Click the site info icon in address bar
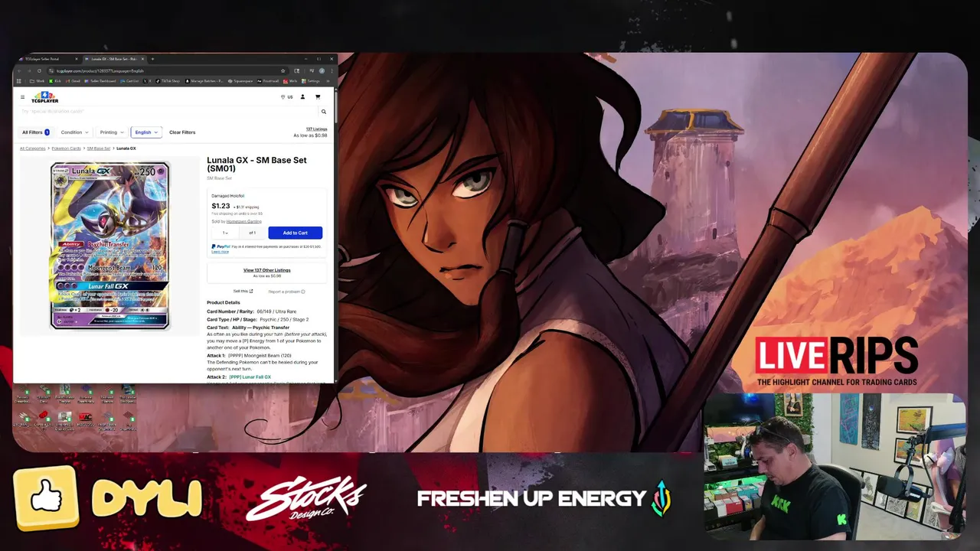980x551 pixels. [x=51, y=70]
